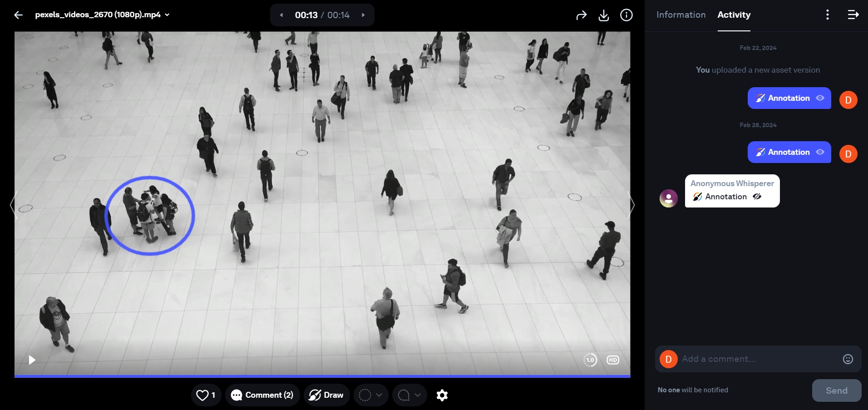Download the video using the download icon
Viewport: 868px width, 410px height.
coord(604,15)
